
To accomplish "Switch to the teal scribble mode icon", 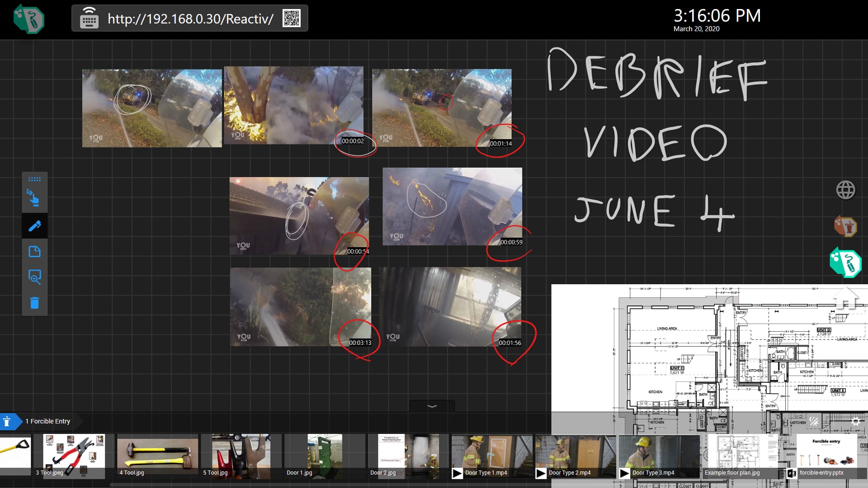I will 845,263.
